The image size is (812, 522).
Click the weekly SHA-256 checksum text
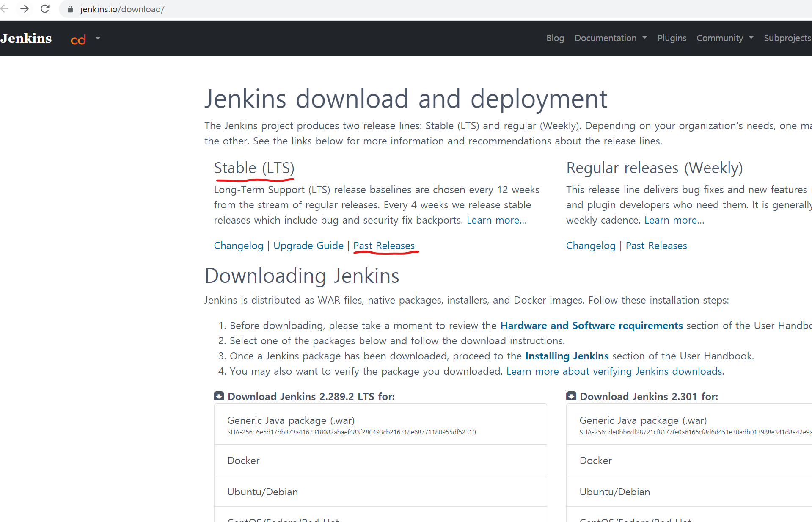(x=696, y=432)
